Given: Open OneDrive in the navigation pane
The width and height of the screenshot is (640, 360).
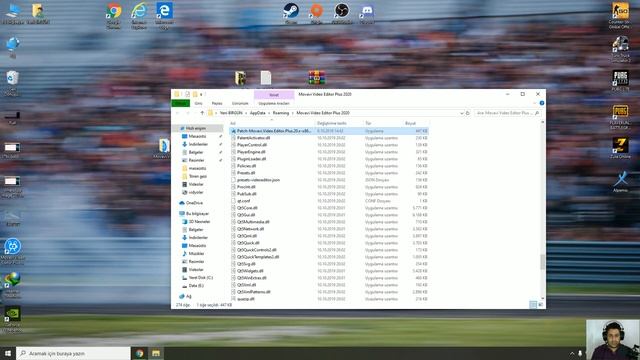Looking at the screenshot, I should click(194, 203).
